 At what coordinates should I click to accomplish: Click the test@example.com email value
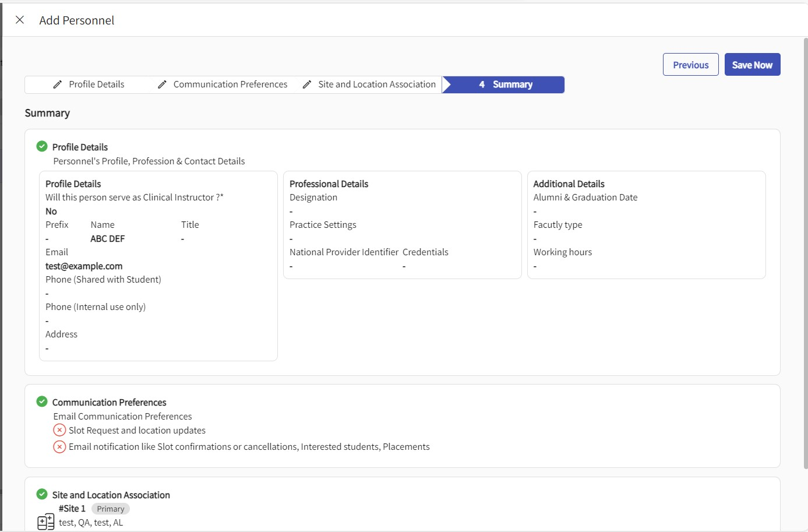84,266
